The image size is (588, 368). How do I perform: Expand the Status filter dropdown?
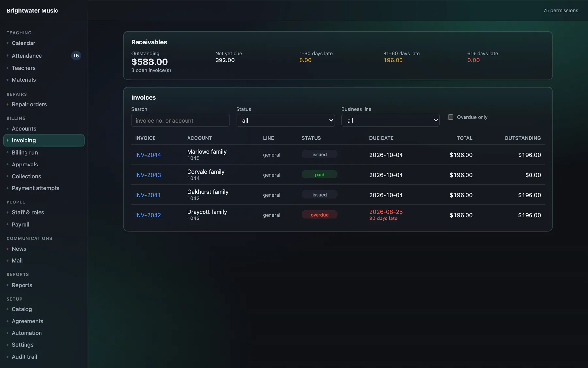coord(286,120)
